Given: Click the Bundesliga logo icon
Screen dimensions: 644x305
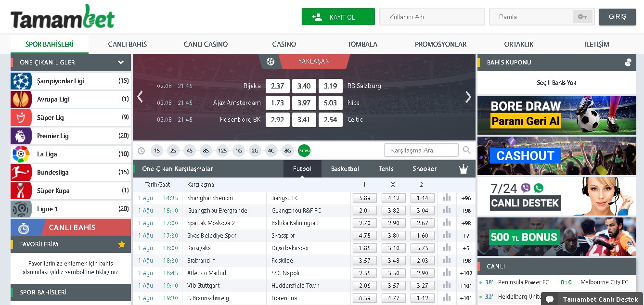Looking at the screenshot, I should pyautogui.click(x=21, y=172).
